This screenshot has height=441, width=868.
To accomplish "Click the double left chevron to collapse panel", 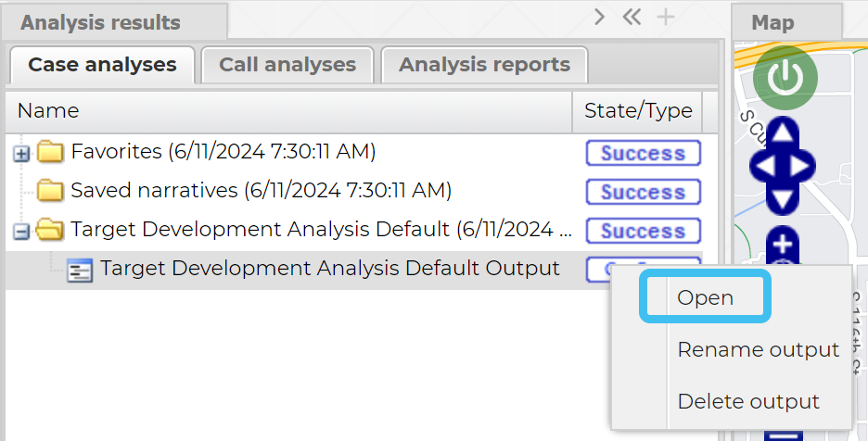I will pos(632,18).
